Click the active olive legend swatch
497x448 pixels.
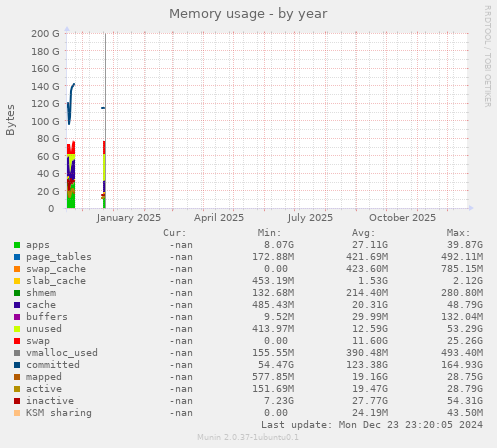(17, 389)
